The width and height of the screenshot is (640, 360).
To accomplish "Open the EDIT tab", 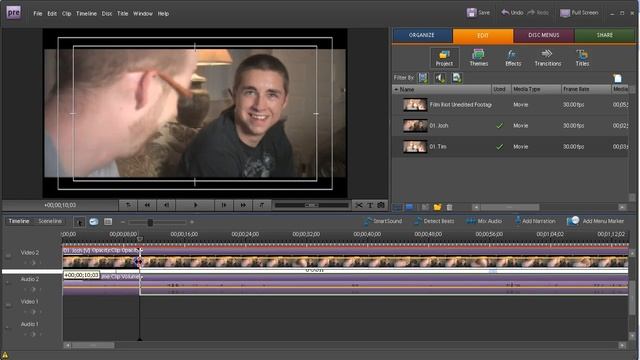I will (482, 36).
